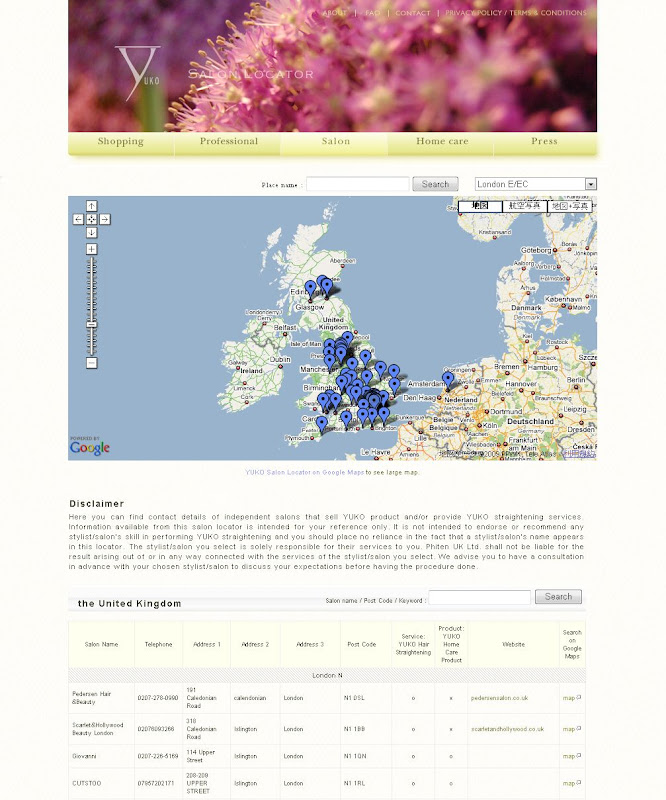Pan the map left with the arrow
This screenshot has height=800, width=666.
pyautogui.click(x=78, y=219)
